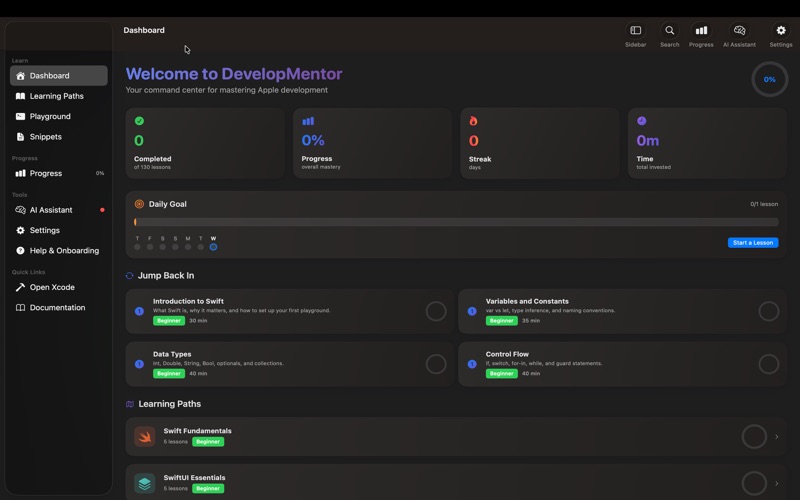Click Swift Fundamentals progress ring
The height and width of the screenshot is (500, 800).
coord(754,437)
